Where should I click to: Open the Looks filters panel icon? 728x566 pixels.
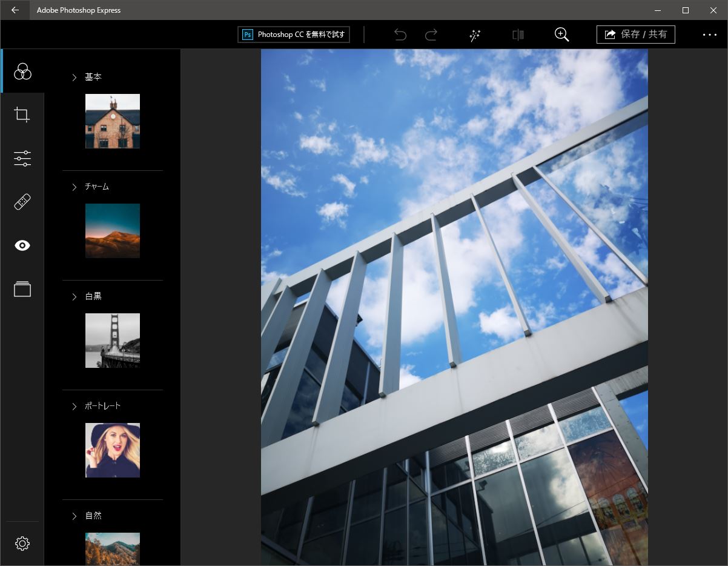point(22,71)
